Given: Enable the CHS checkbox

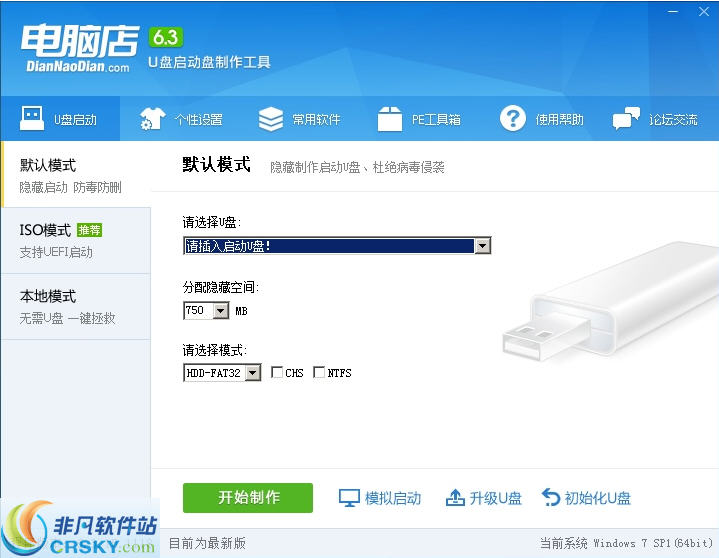Looking at the screenshot, I should click(x=277, y=373).
